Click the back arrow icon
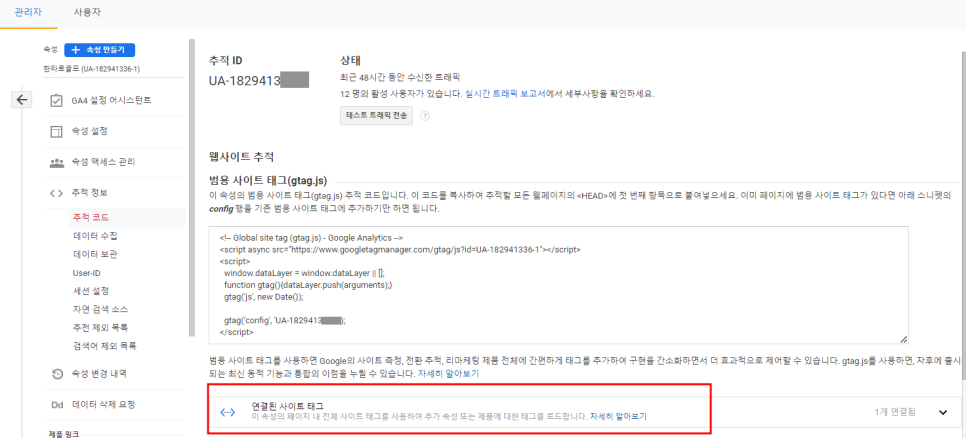The height and width of the screenshot is (438, 966). [x=22, y=100]
